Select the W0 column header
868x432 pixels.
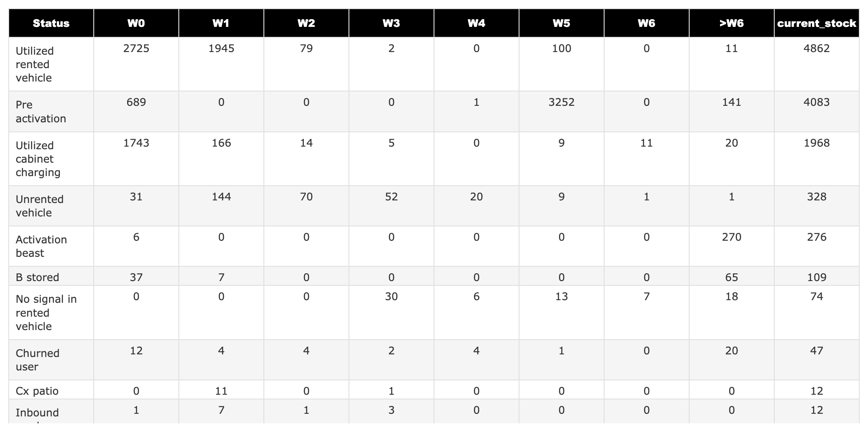click(x=136, y=23)
